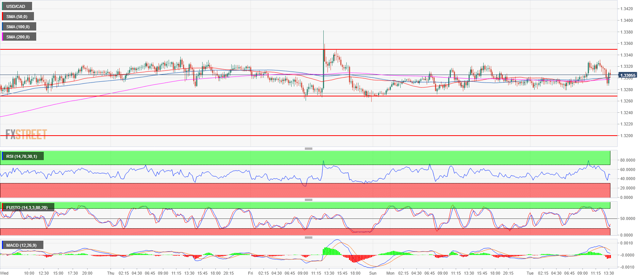The height and width of the screenshot is (278, 644).
Task: Select the red horizontal line near 1.3270
Action: pos(309,96)
